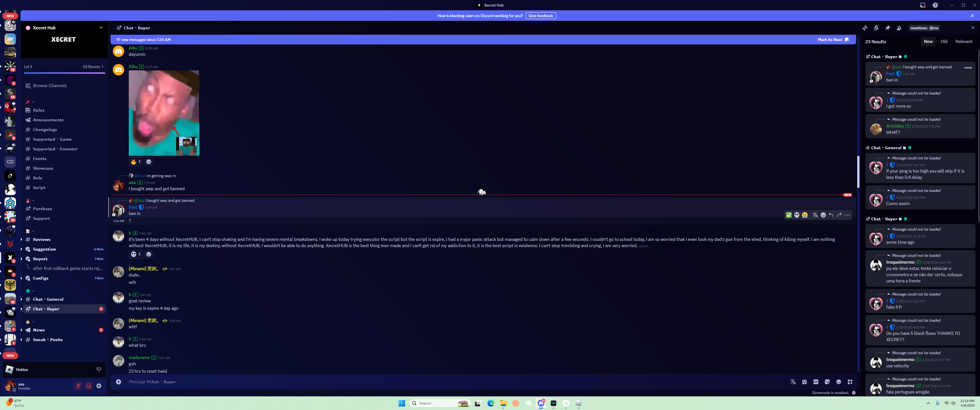
Task: Click the gift icon in message bar
Action: click(x=804, y=382)
